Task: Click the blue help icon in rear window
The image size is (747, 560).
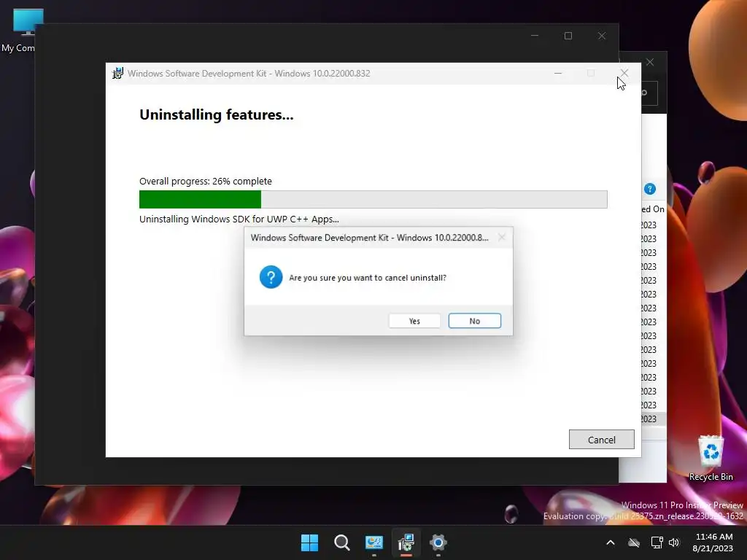Action: point(650,189)
